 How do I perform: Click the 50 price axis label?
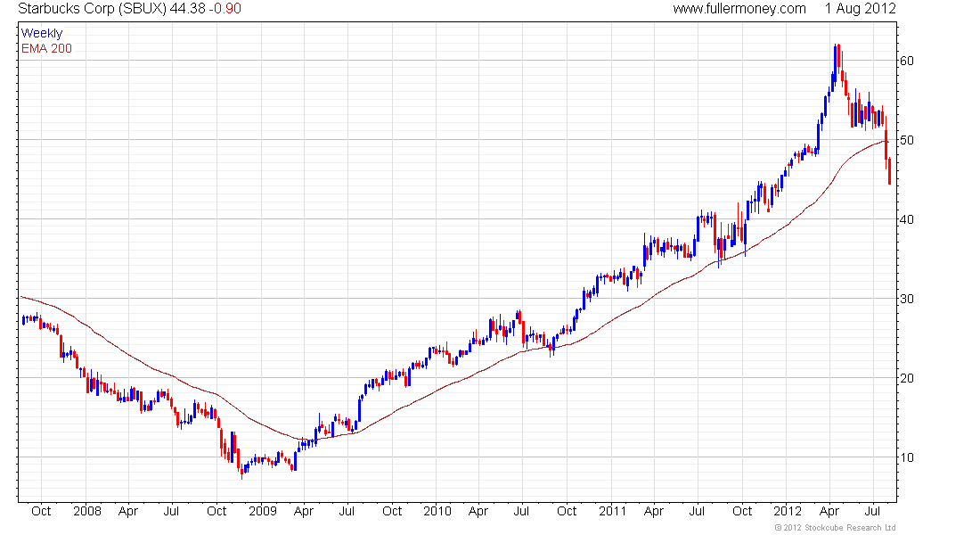click(906, 140)
